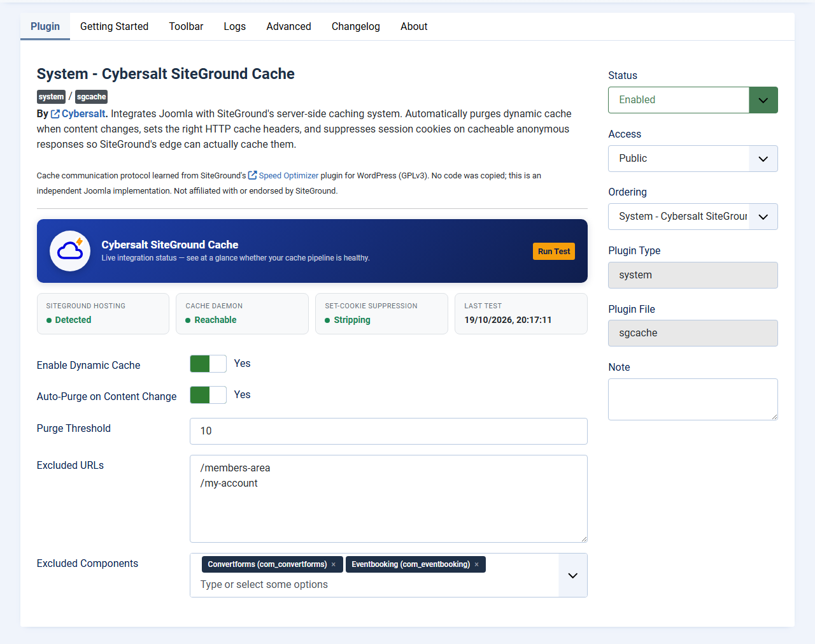Image resolution: width=815 pixels, height=644 pixels.
Task: Open the Changelog tab
Action: click(355, 26)
